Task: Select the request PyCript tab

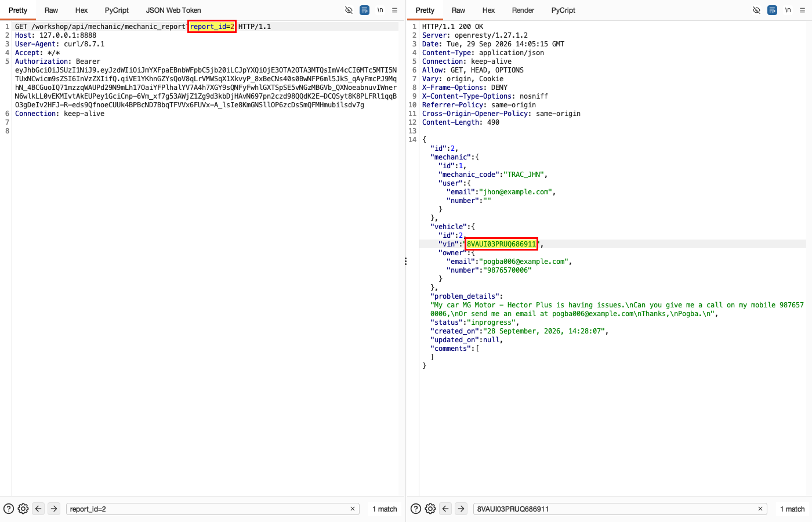Action: [x=117, y=10]
